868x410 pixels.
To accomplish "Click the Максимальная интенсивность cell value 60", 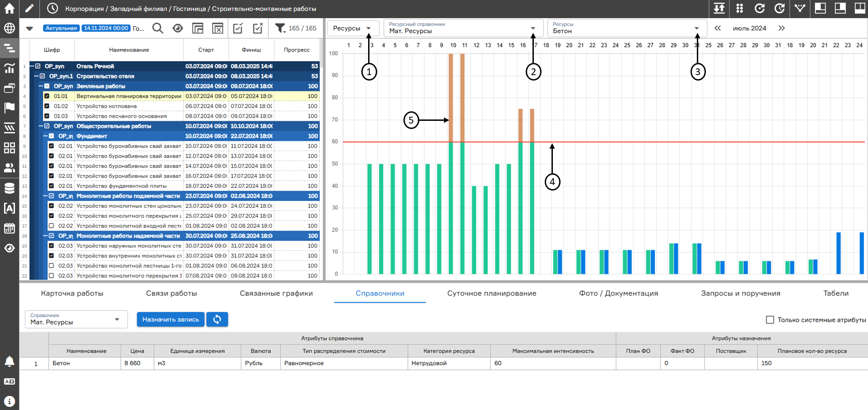I will 553,363.
